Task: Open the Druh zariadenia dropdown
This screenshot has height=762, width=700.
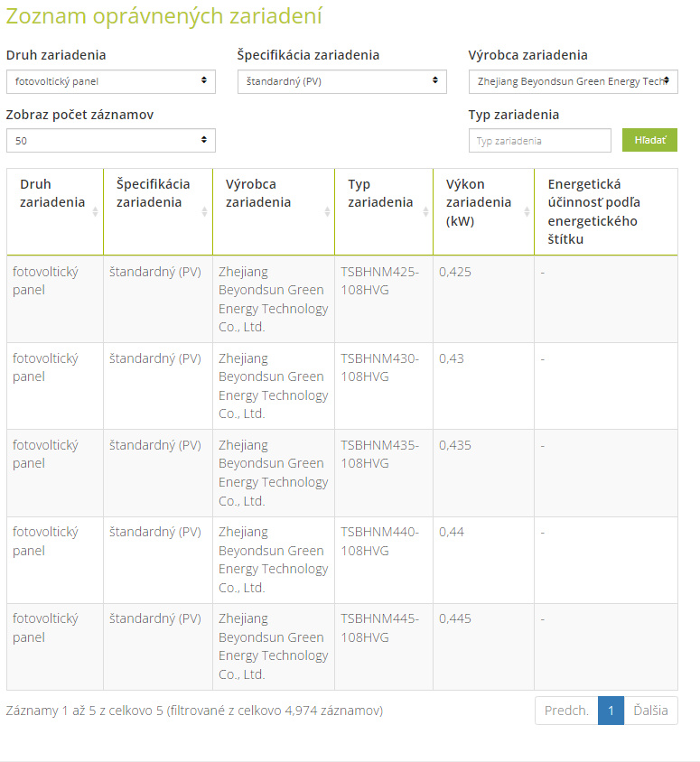Action: (111, 81)
